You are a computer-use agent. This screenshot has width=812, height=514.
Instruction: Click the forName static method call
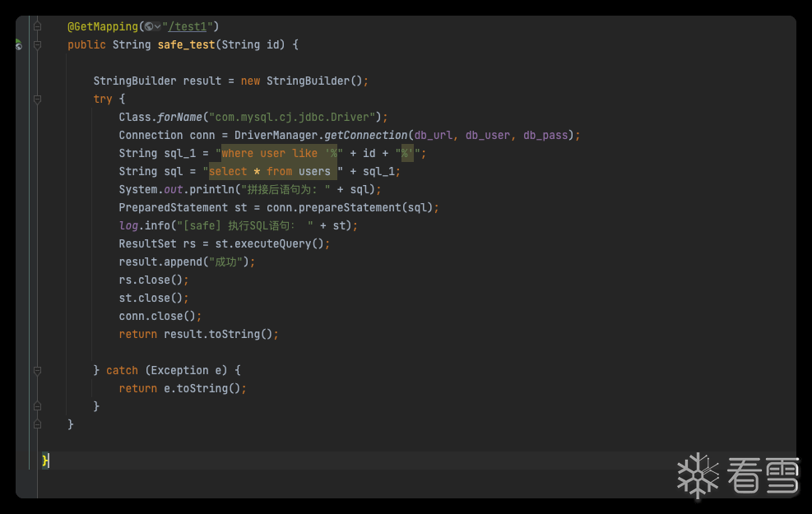179,118
